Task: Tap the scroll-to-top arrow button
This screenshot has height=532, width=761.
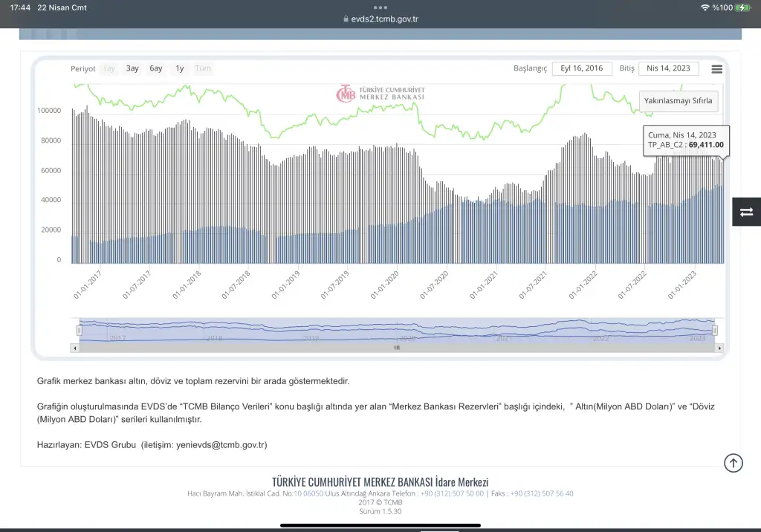Action: (x=734, y=463)
